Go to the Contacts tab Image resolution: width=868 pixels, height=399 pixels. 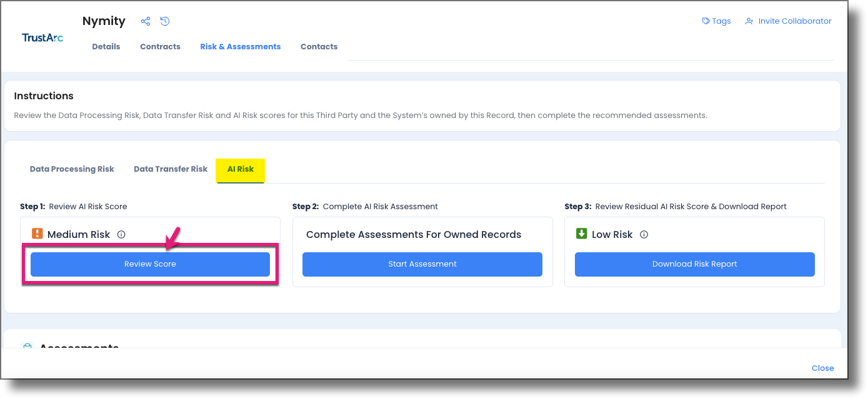(x=319, y=47)
